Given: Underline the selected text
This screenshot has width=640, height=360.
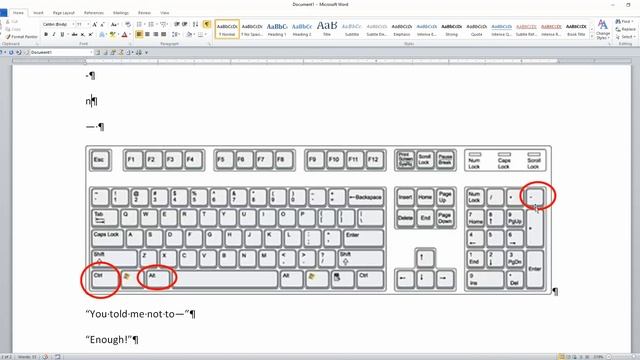Looking at the screenshot, I should pyautogui.click(x=62, y=34).
